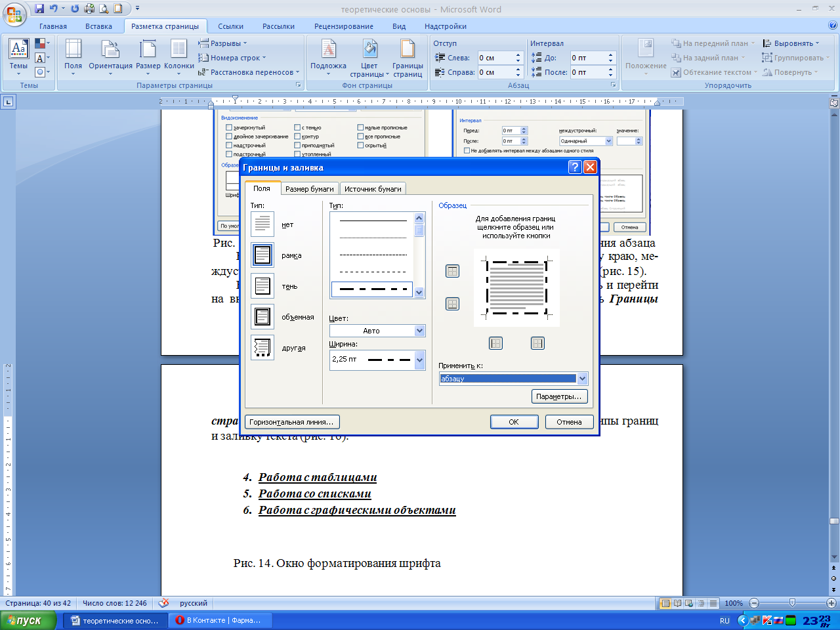Click the Подложка watermark icon
The height and width of the screenshot is (630, 840).
tap(328, 56)
